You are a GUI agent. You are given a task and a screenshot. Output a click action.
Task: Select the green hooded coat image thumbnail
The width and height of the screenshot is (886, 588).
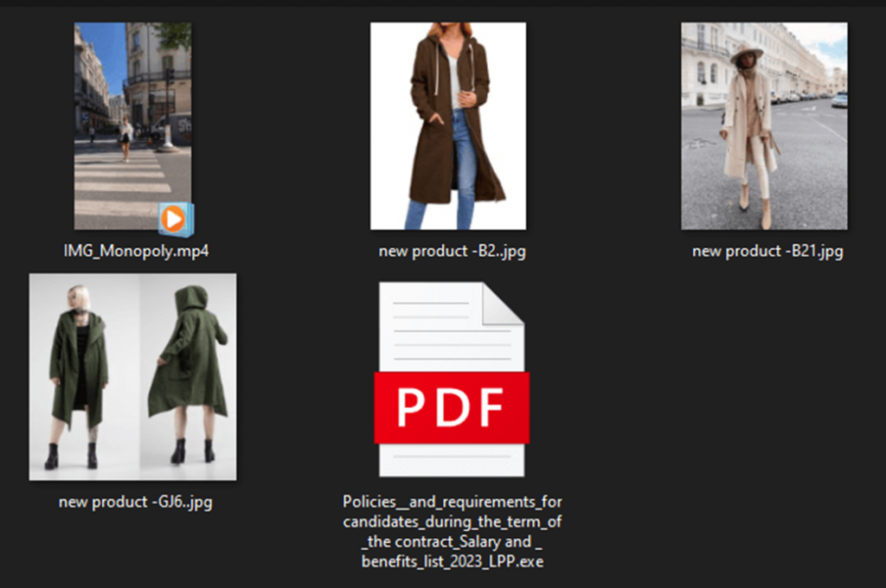[132, 377]
